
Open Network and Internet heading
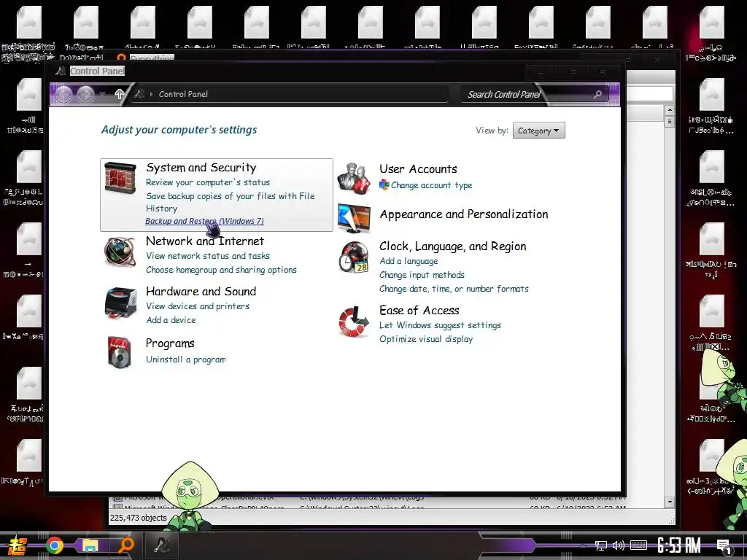205,241
